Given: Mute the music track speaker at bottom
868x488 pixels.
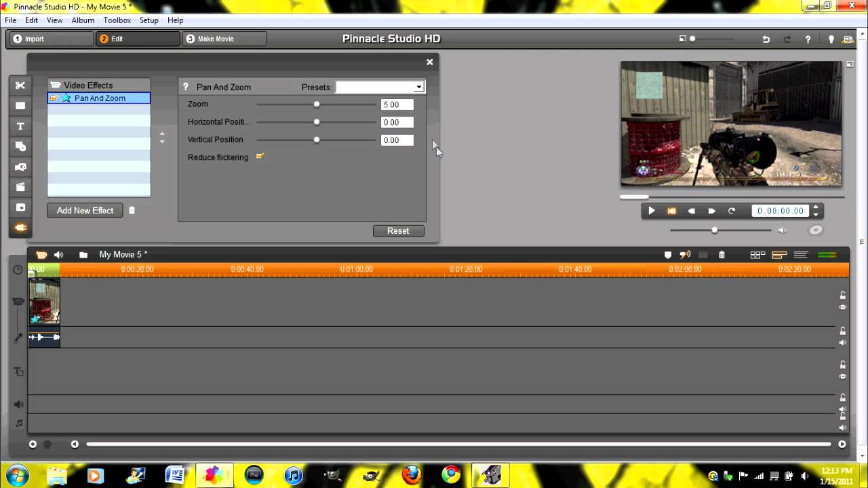Looking at the screenshot, I should [x=843, y=428].
